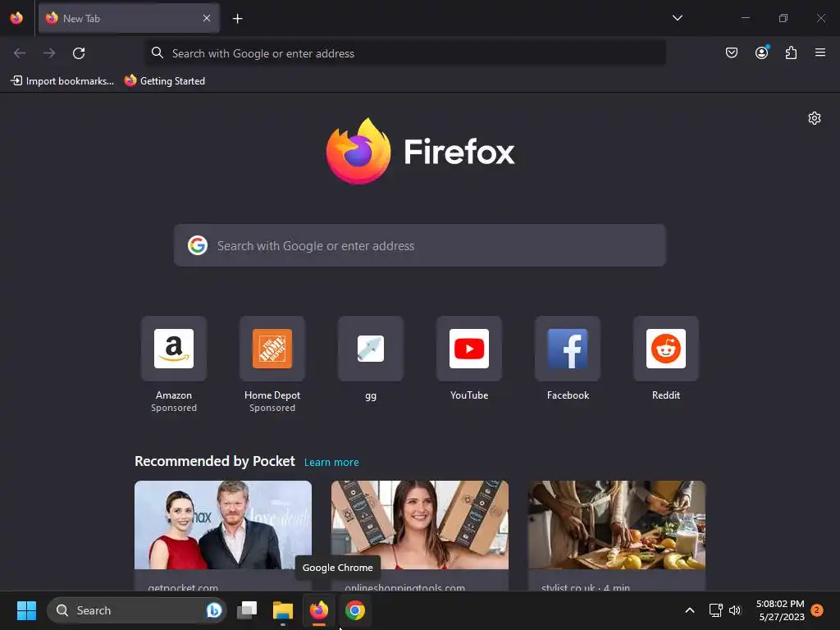The height and width of the screenshot is (630, 840).
Task: Save page to Pocket
Action: tap(731, 52)
